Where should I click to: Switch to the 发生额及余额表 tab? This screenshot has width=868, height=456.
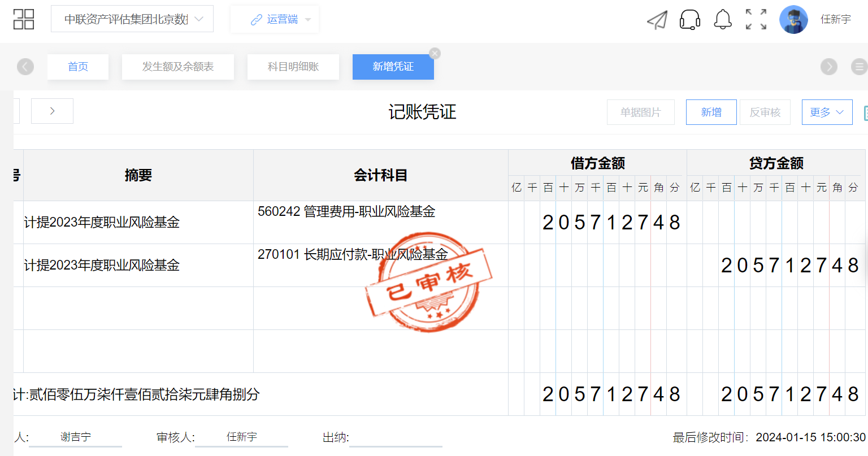coord(178,67)
